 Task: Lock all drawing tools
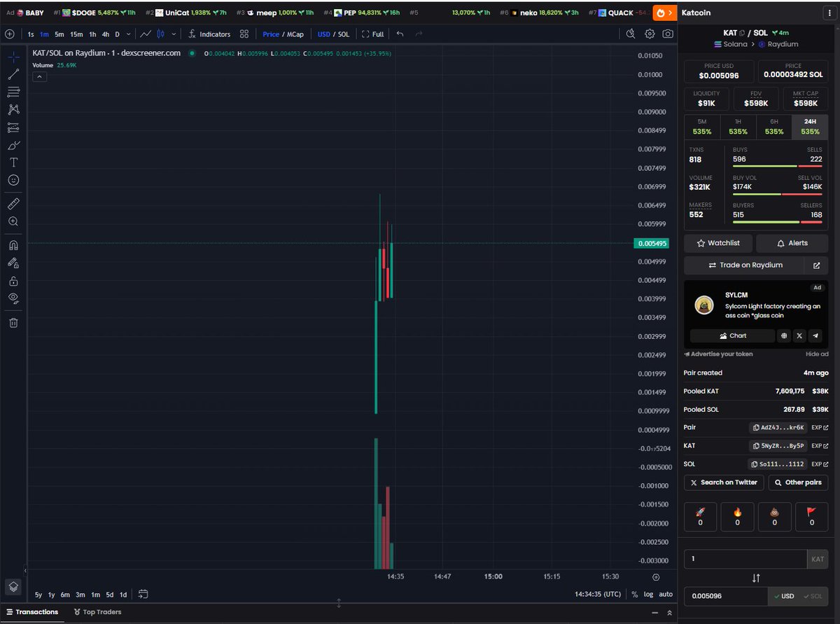pos(13,281)
